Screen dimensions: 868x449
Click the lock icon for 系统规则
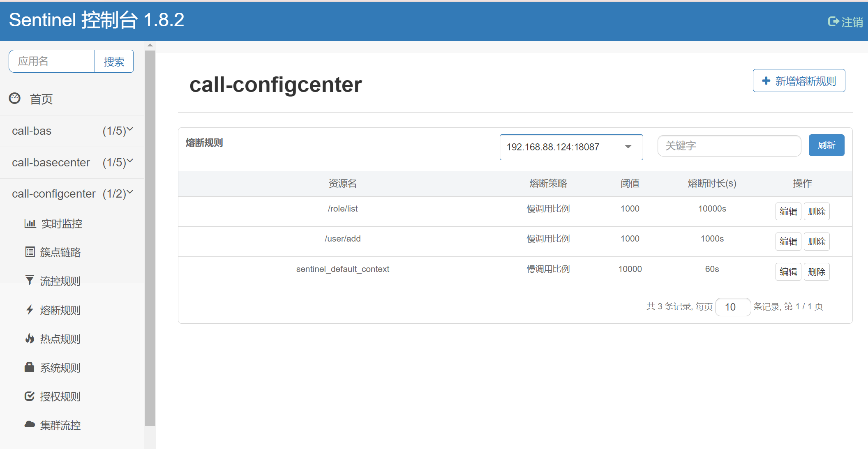[29, 367]
